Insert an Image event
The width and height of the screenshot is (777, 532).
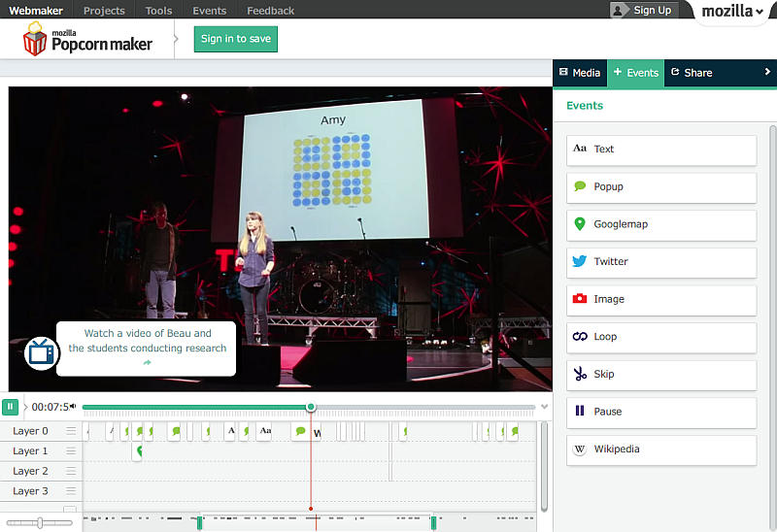(660, 300)
